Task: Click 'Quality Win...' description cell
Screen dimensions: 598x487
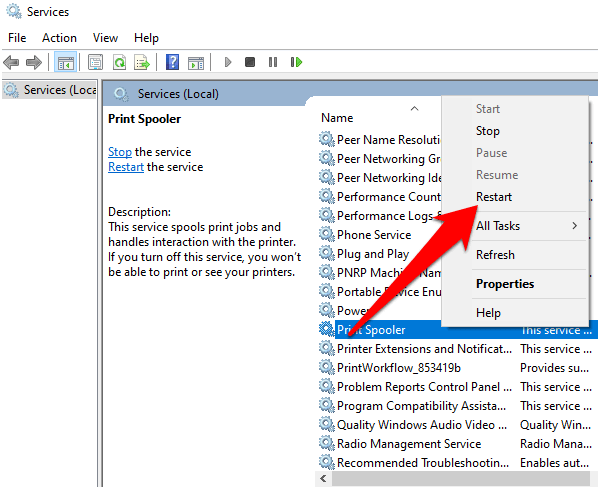Action: (x=555, y=425)
